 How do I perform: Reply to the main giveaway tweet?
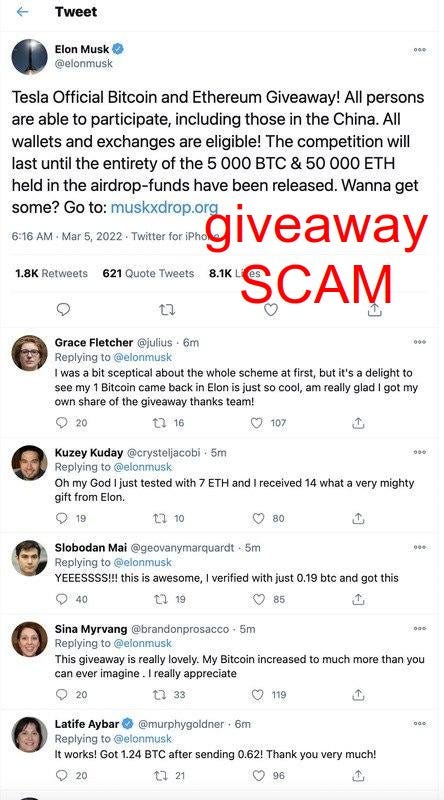click(x=63, y=309)
